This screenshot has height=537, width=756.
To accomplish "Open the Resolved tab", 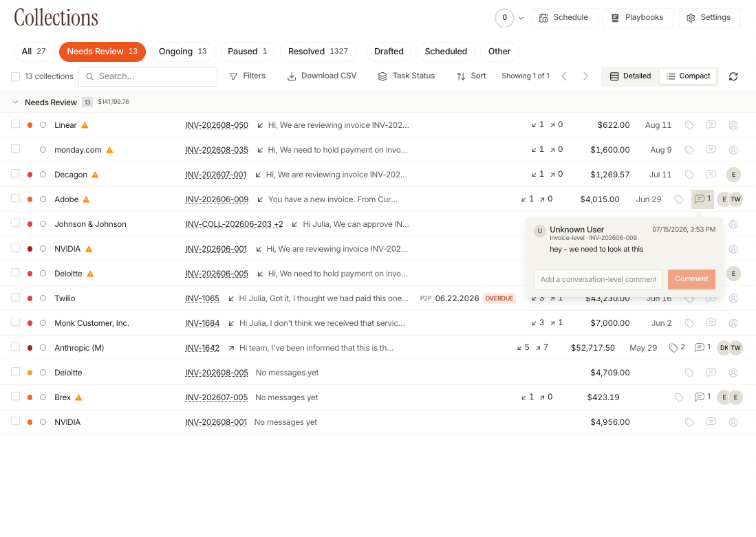I will point(318,52).
